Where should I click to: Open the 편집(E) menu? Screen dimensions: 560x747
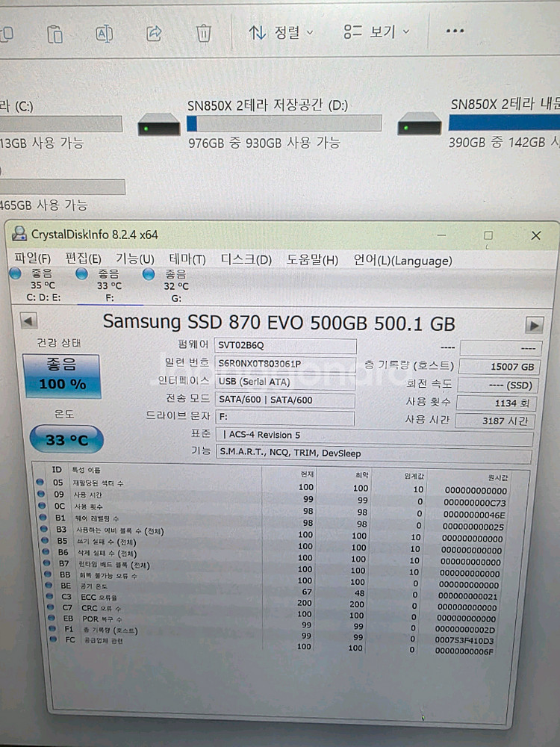(84, 258)
